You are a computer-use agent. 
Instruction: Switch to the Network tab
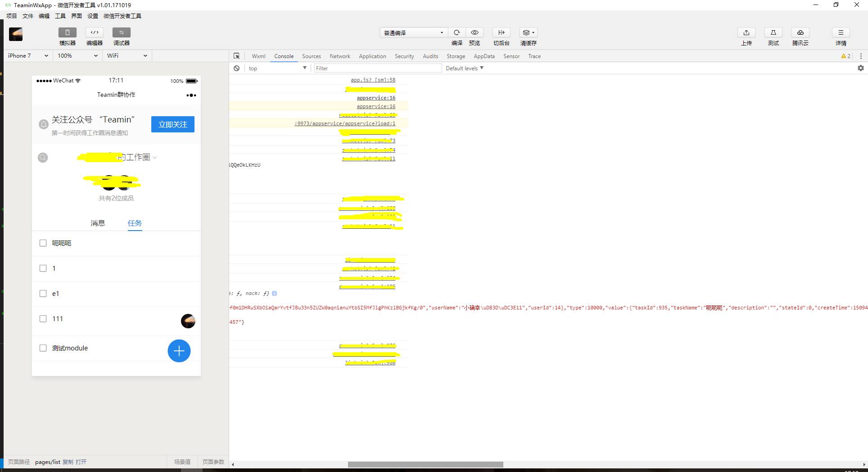point(339,56)
